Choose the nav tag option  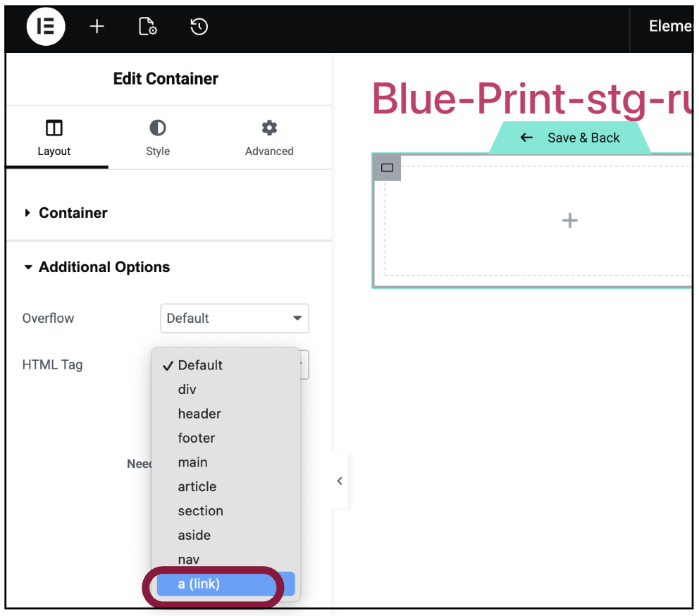pos(189,560)
